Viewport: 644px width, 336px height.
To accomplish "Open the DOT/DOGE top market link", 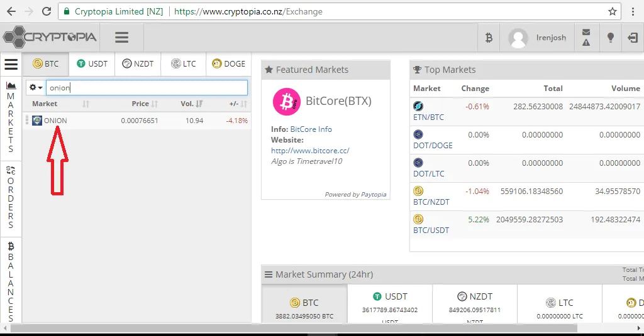I will point(433,146).
